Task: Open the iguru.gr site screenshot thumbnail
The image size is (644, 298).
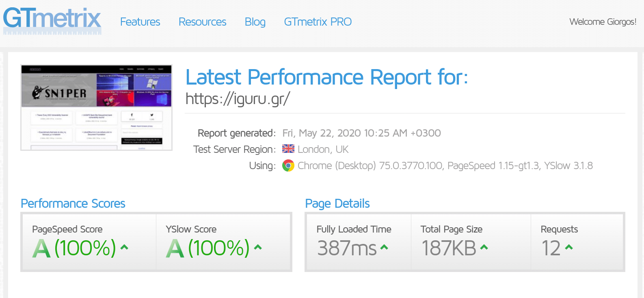Action: click(x=97, y=108)
